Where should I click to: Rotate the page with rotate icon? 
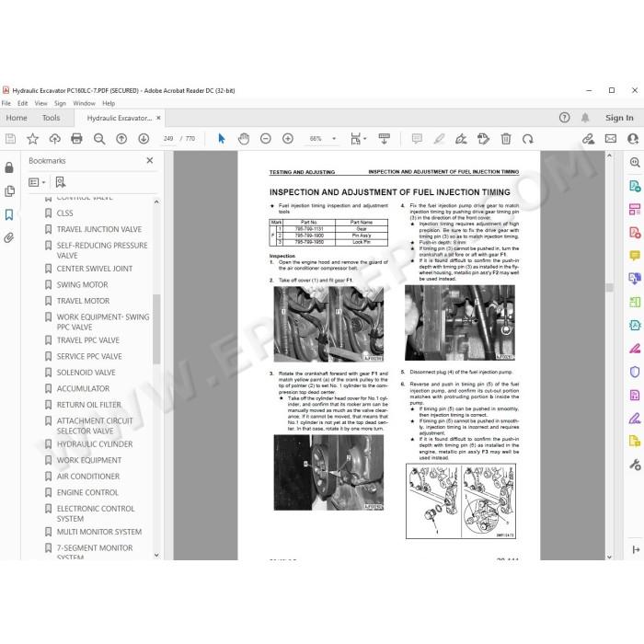[x=528, y=139]
